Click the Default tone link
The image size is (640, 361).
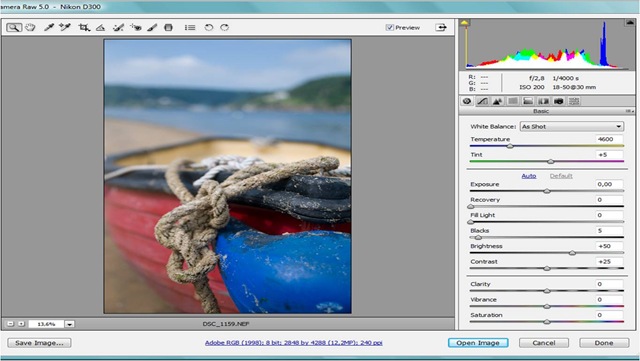(561, 176)
